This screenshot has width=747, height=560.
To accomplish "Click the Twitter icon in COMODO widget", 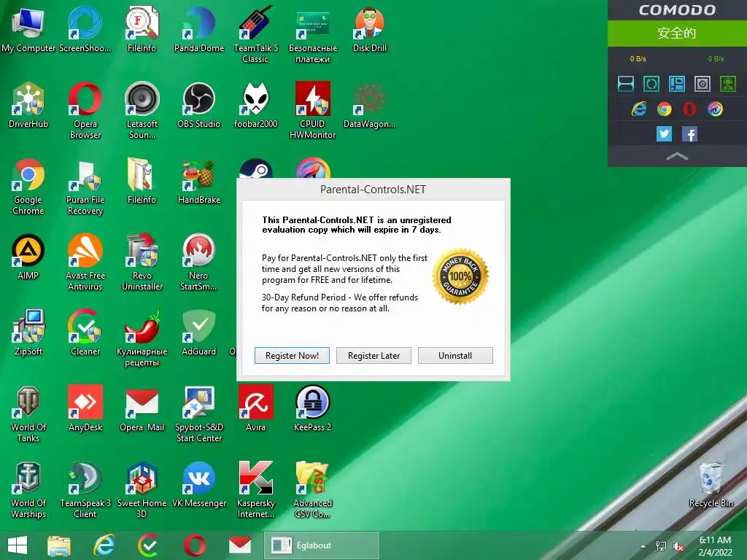I will coord(664,134).
